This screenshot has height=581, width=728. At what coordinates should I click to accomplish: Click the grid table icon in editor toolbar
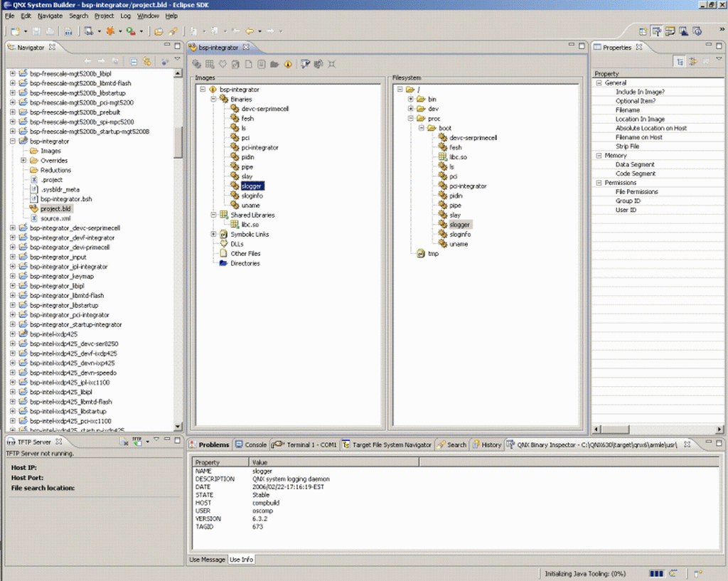tap(210, 64)
